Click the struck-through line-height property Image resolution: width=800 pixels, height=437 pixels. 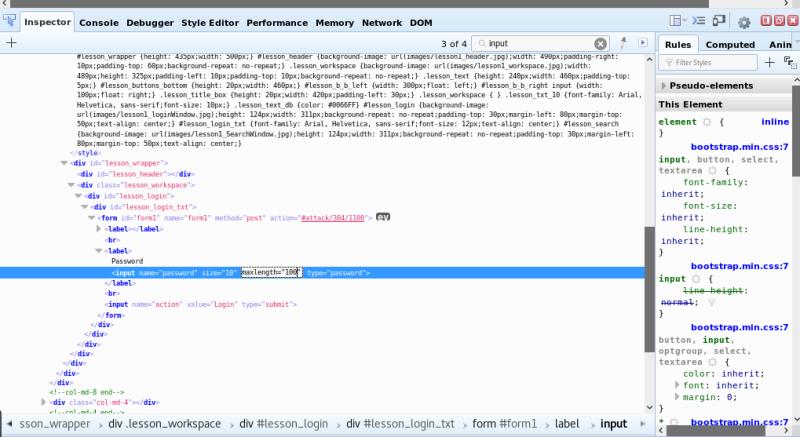715,291
